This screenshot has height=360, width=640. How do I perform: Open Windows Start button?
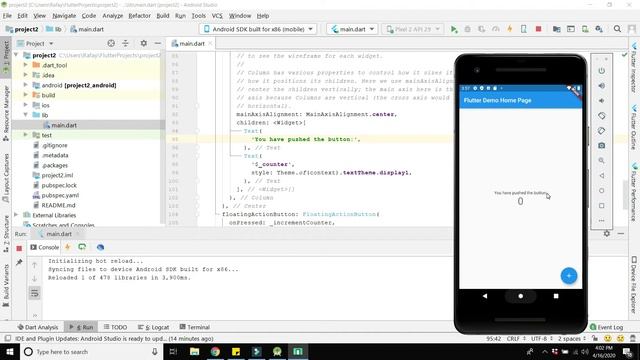(9, 351)
